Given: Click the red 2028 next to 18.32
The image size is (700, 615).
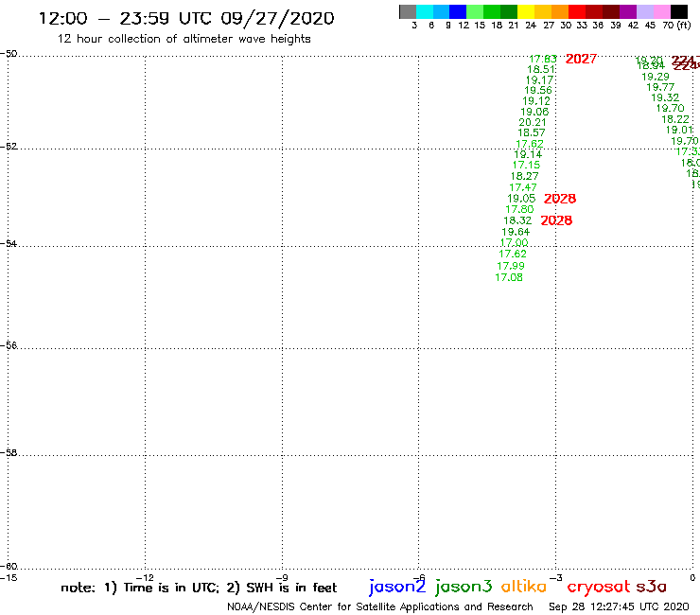Looking at the screenshot, I should (556, 220).
